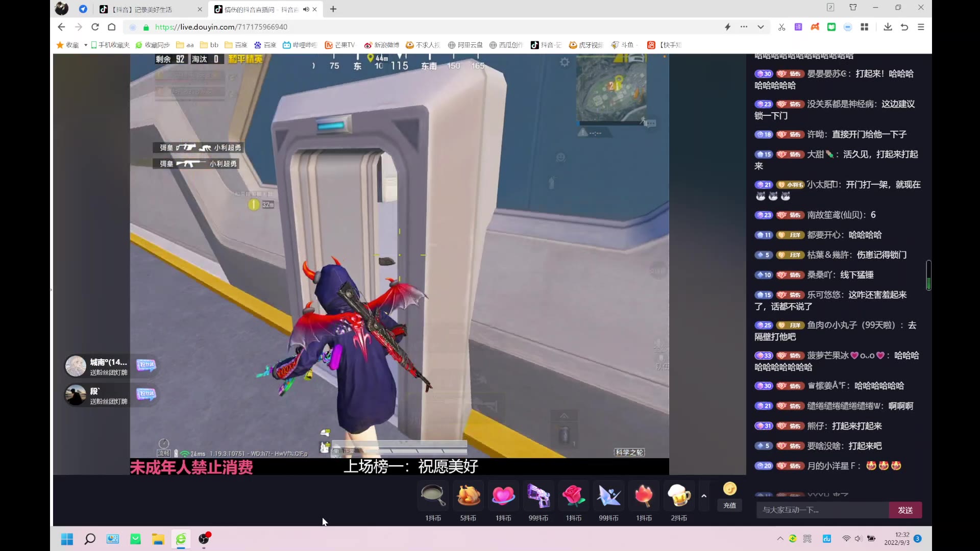
Task: Open the browser downloads panel
Action: 888,27
